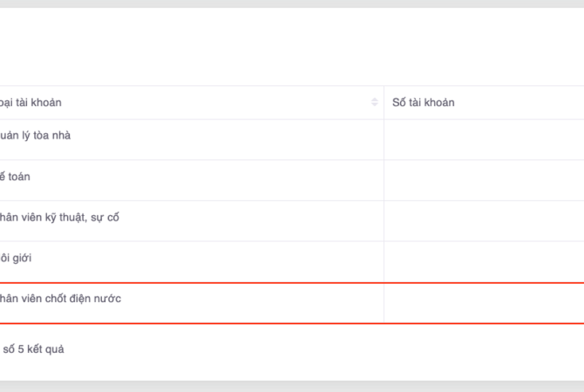Click account count cell for Kế toán
Viewport: 584px width, 392px height.
pos(484,180)
